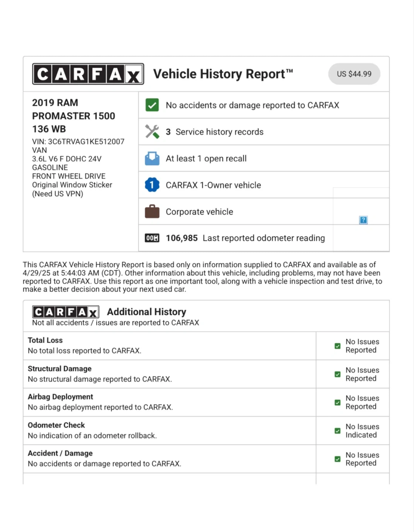Click the odometer reading icon
The image size is (414, 532).
(x=152, y=238)
